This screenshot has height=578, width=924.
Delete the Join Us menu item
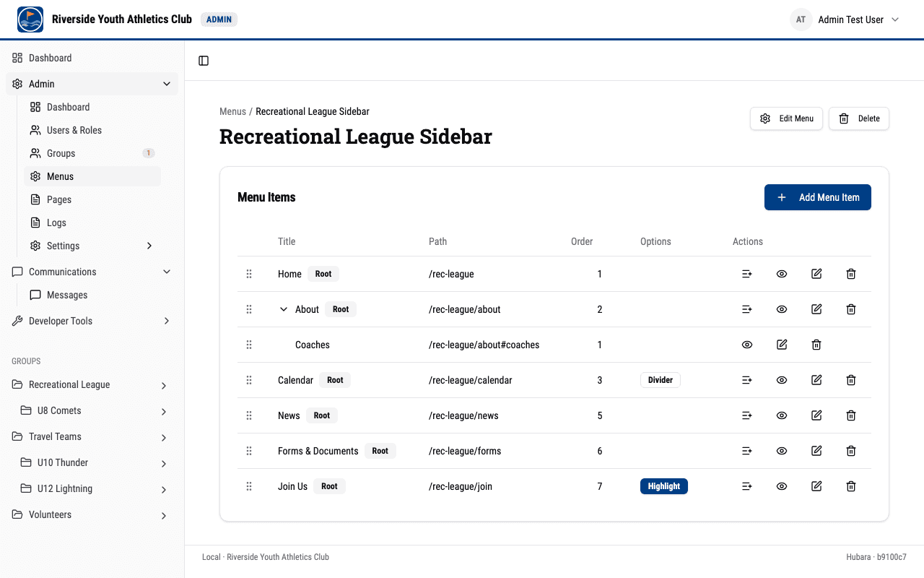coord(851,486)
